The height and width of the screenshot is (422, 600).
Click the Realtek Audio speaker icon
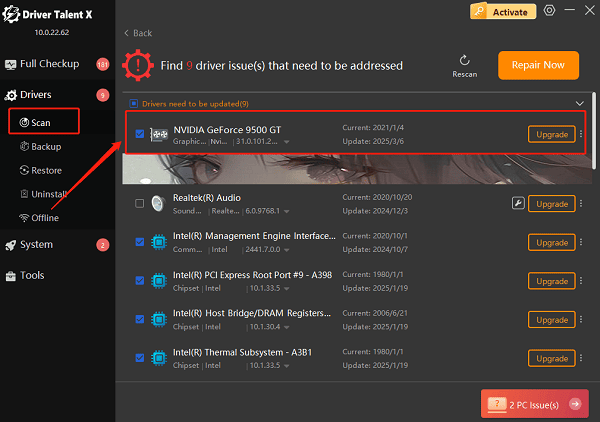[x=158, y=204]
